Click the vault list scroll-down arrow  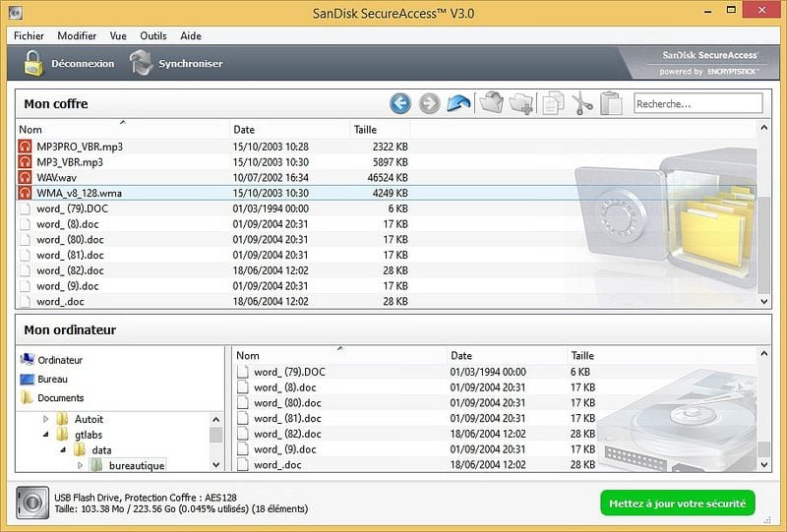click(x=764, y=301)
